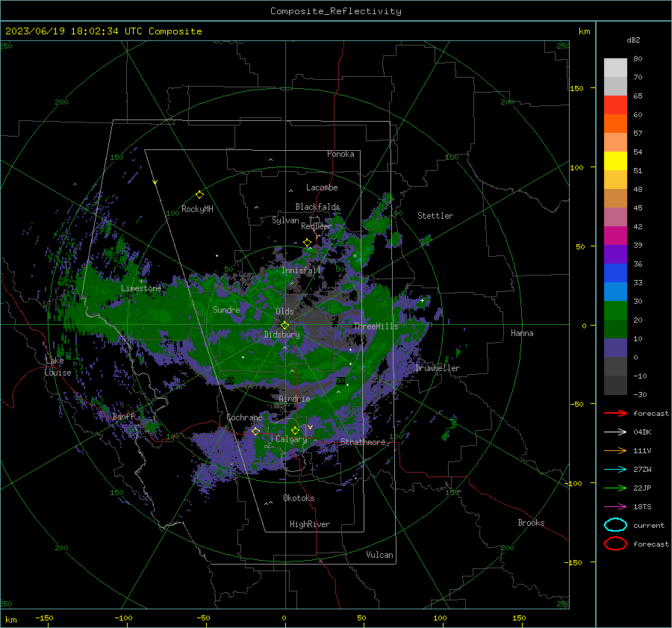Screen dimensions: 672x628
Task: Click the 'Airdrie' city label
Action: 294,399
